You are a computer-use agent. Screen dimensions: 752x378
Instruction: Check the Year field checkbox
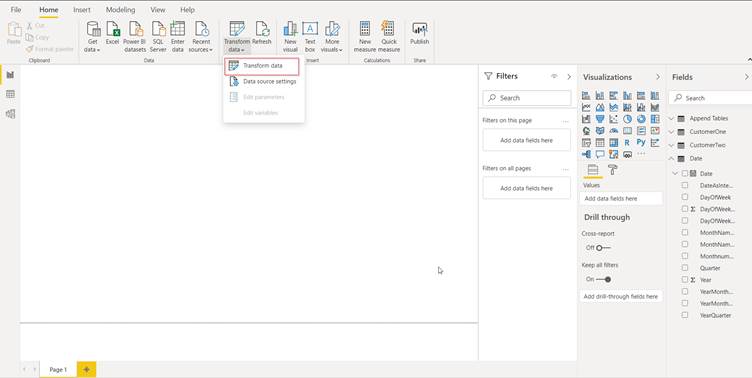[685, 280]
